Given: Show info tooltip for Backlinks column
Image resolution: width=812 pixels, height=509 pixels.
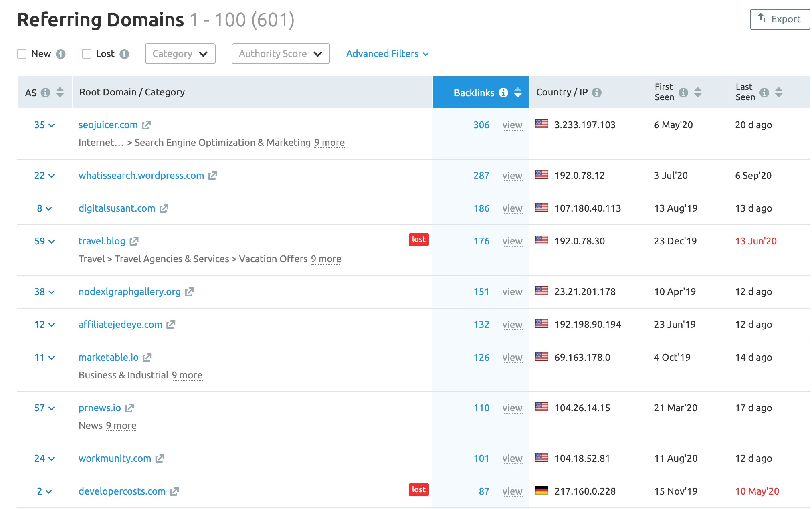Looking at the screenshot, I should coord(503,93).
